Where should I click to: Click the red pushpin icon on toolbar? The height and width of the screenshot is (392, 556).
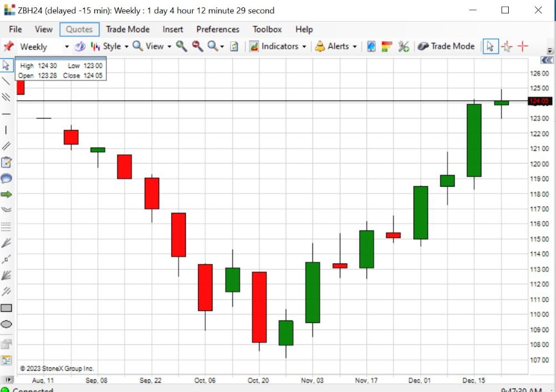tap(8, 47)
